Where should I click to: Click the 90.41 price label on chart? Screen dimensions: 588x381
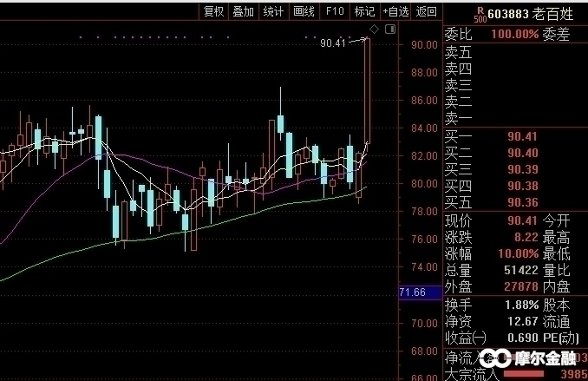pyautogui.click(x=332, y=43)
